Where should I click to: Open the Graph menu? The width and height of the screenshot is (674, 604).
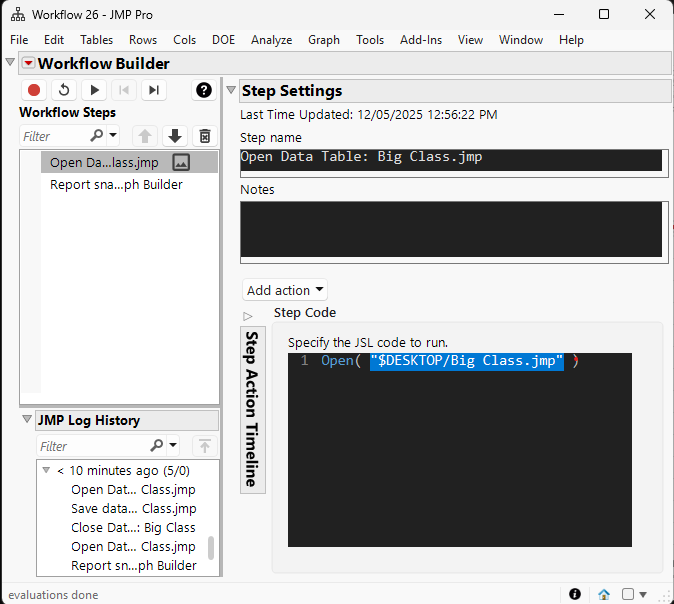324,40
